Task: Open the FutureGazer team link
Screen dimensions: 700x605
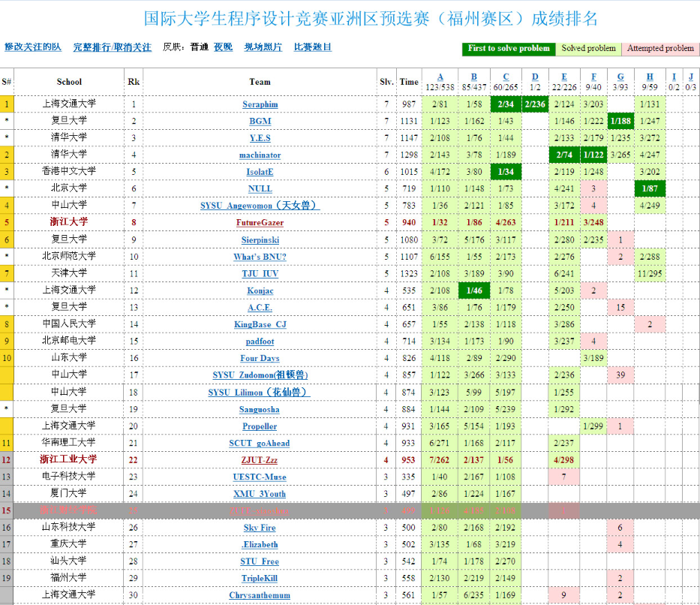Action: coord(260,223)
